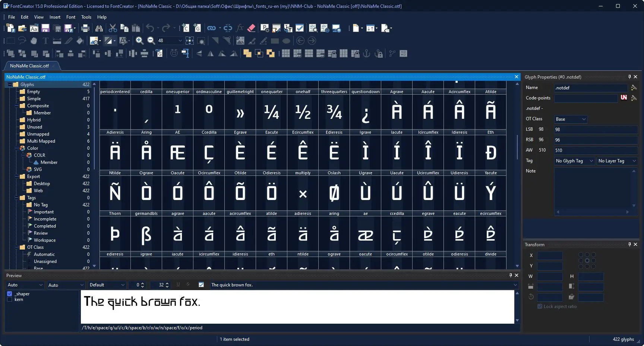The width and height of the screenshot is (644, 346).
Task: Click the Redo arrow
Action: (x=166, y=28)
